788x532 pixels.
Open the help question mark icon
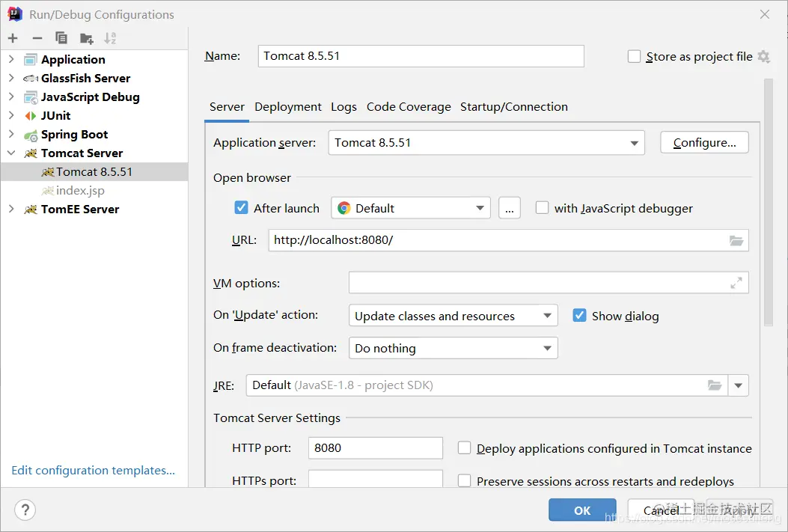(25, 510)
